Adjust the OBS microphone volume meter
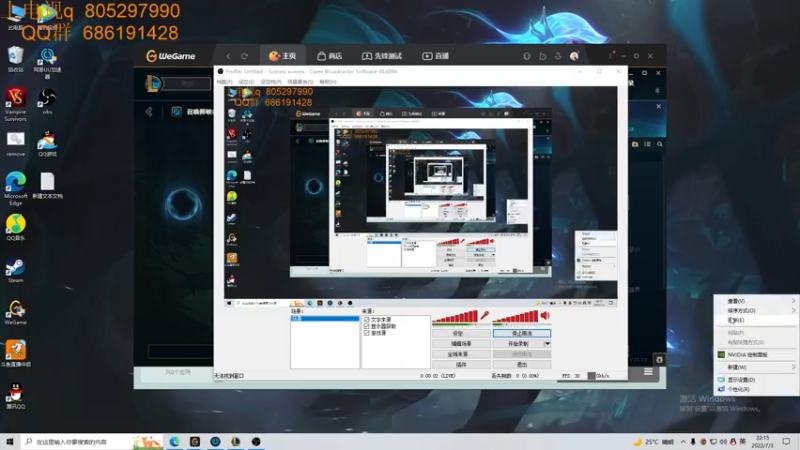800x450 pixels. (x=455, y=317)
